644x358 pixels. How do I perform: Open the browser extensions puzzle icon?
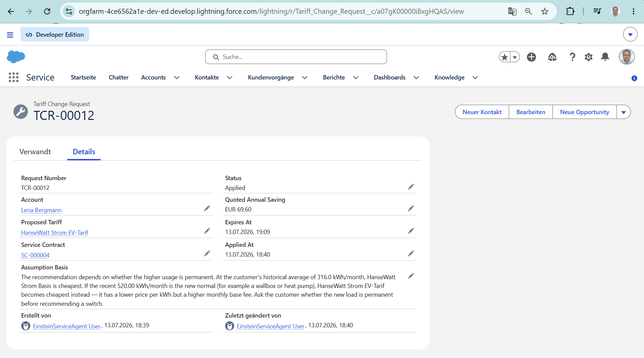pyautogui.click(x=570, y=11)
